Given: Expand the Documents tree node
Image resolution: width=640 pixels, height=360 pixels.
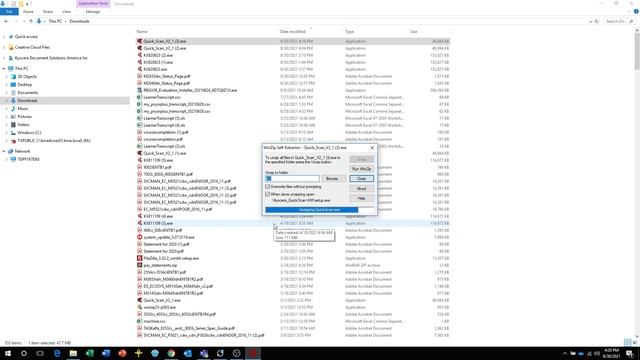Looking at the screenshot, I should (x=7, y=93).
